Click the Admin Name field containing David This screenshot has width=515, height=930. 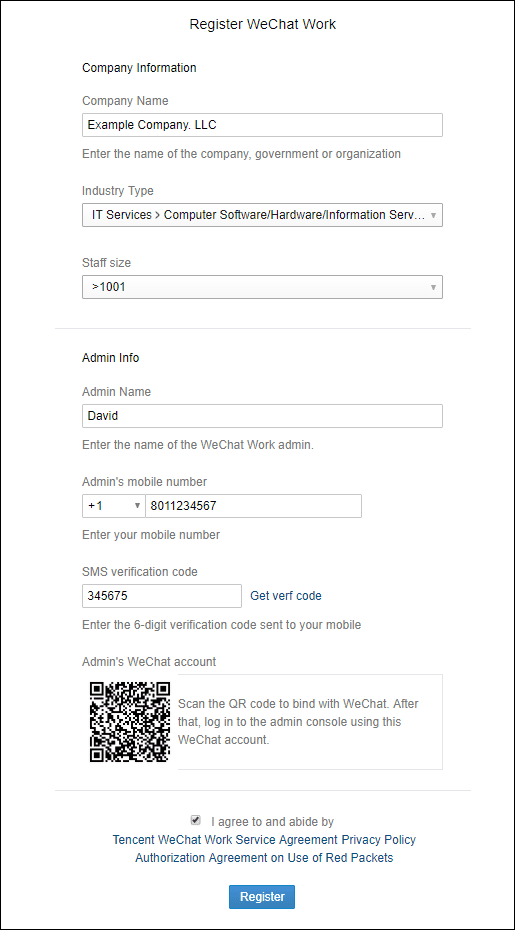pos(262,416)
